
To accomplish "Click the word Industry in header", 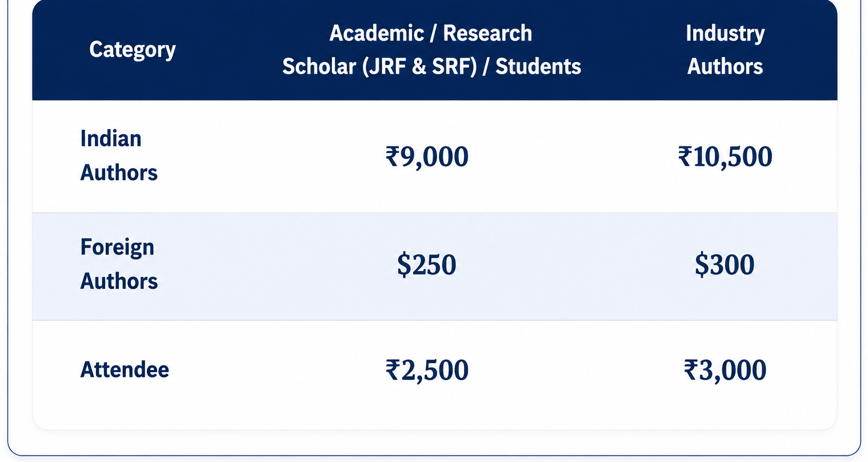I will pyautogui.click(x=725, y=33).
